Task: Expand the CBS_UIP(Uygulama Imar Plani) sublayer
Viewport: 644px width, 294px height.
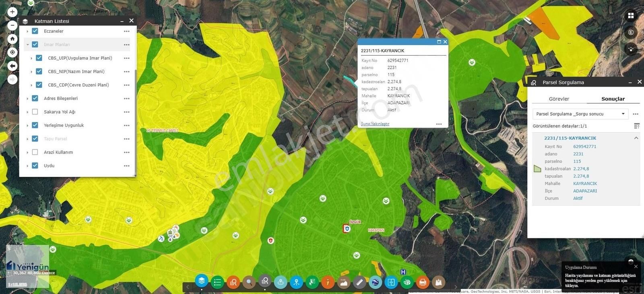Action: [31, 58]
